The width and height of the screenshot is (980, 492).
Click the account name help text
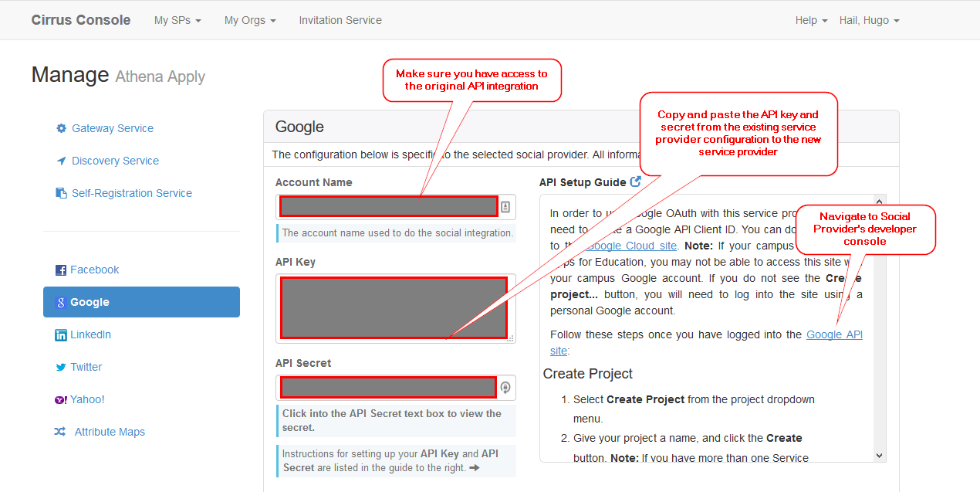[397, 232]
